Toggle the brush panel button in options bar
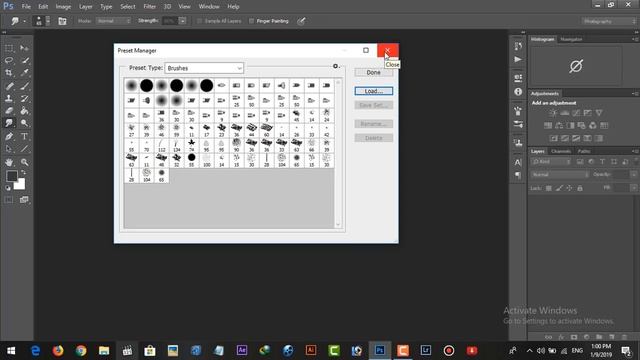Screen dimensions: 640x360 [62, 21]
